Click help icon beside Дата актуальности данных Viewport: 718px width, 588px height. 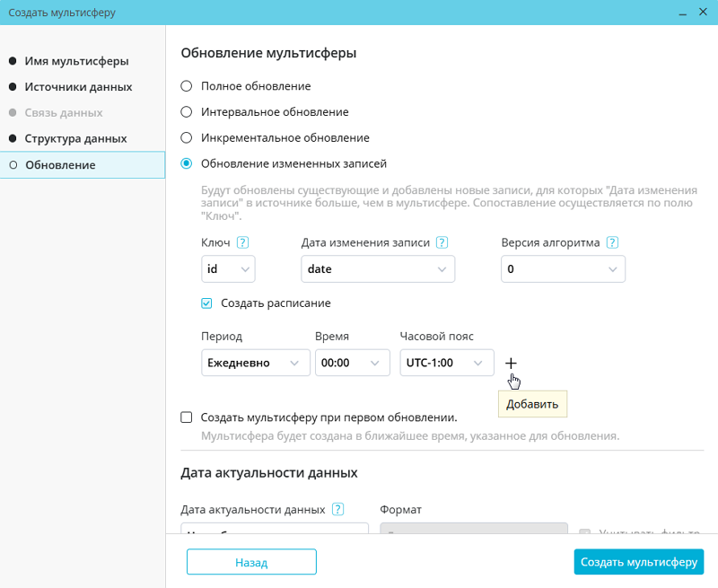[x=337, y=509]
